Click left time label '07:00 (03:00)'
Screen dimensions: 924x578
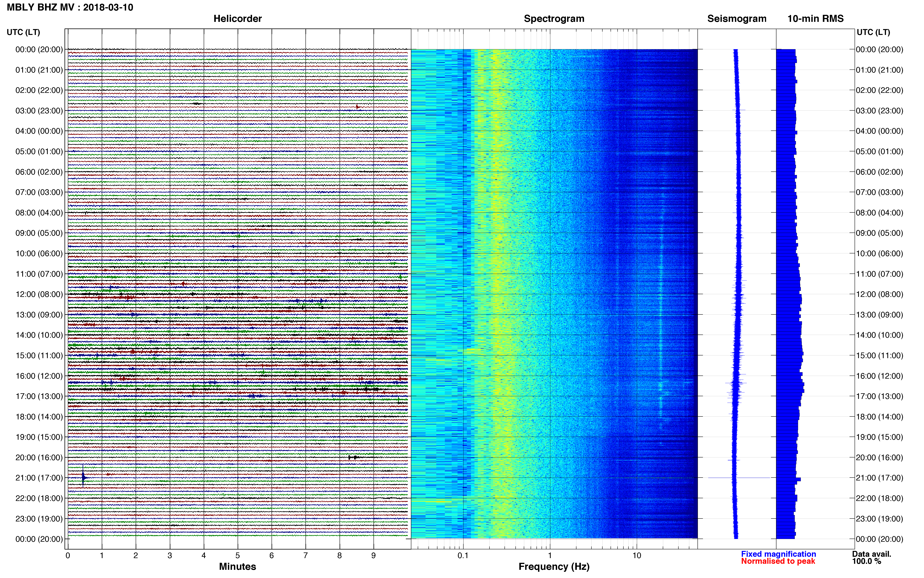coord(39,192)
